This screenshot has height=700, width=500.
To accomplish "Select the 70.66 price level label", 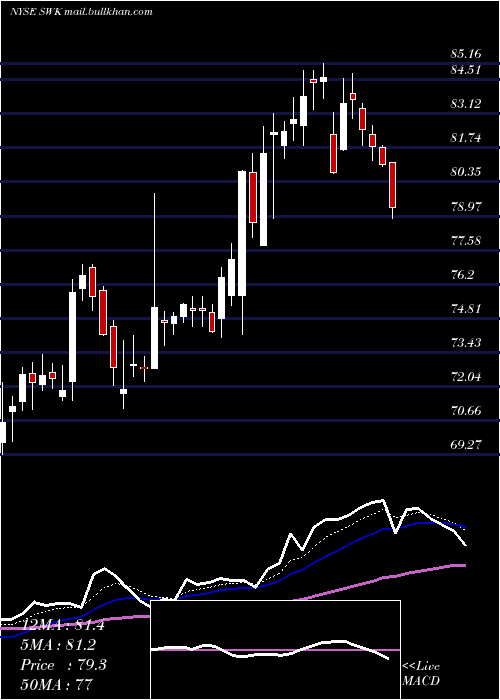I will point(466,411).
